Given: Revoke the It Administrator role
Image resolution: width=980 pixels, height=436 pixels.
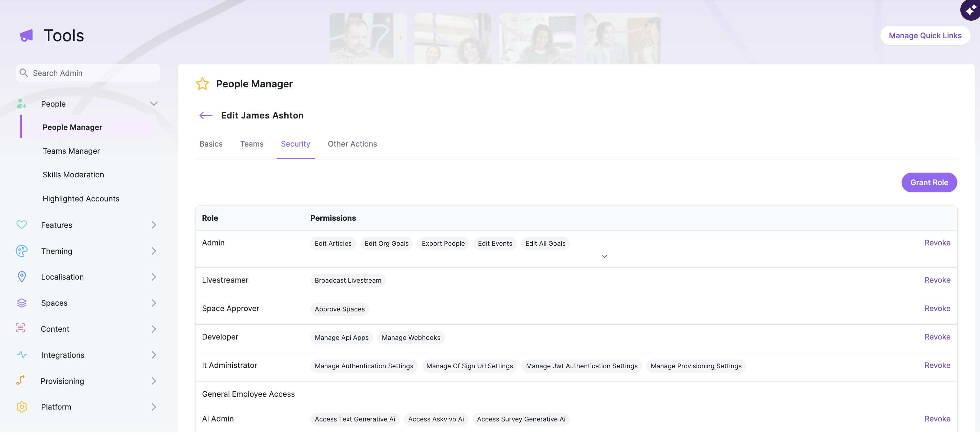Looking at the screenshot, I should coord(937,365).
